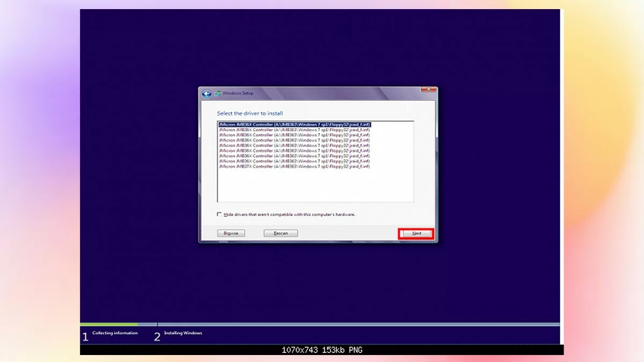Viewport: 644px width, 362px height.
Task: Enable hiding drivers incompatible with this hardware
Action: tap(218, 213)
